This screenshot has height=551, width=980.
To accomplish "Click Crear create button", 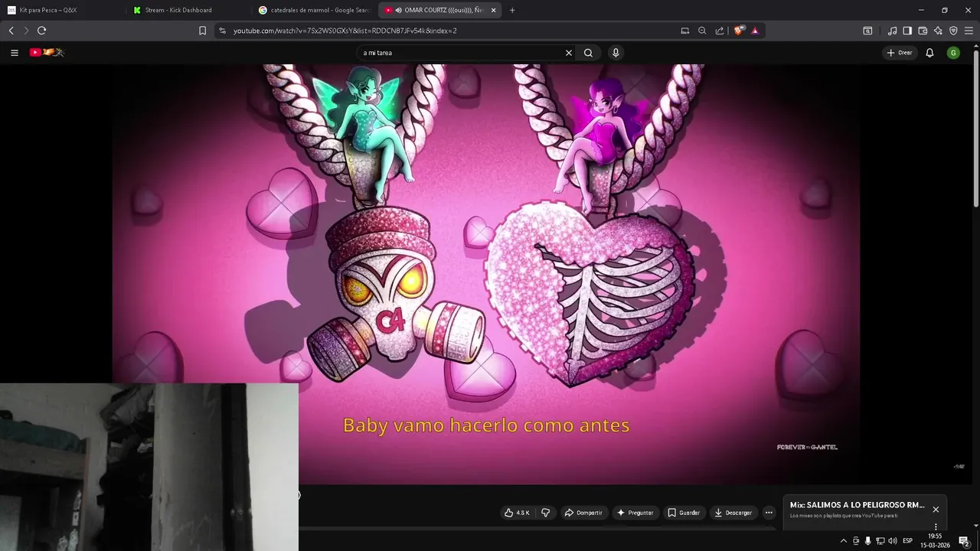I will (x=900, y=53).
